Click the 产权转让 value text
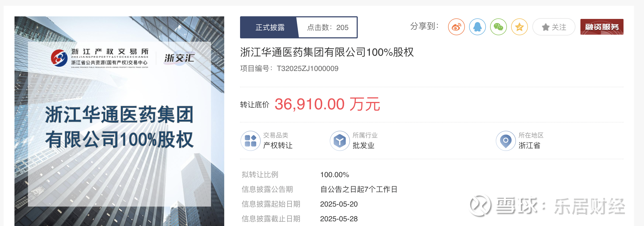 (278, 145)
